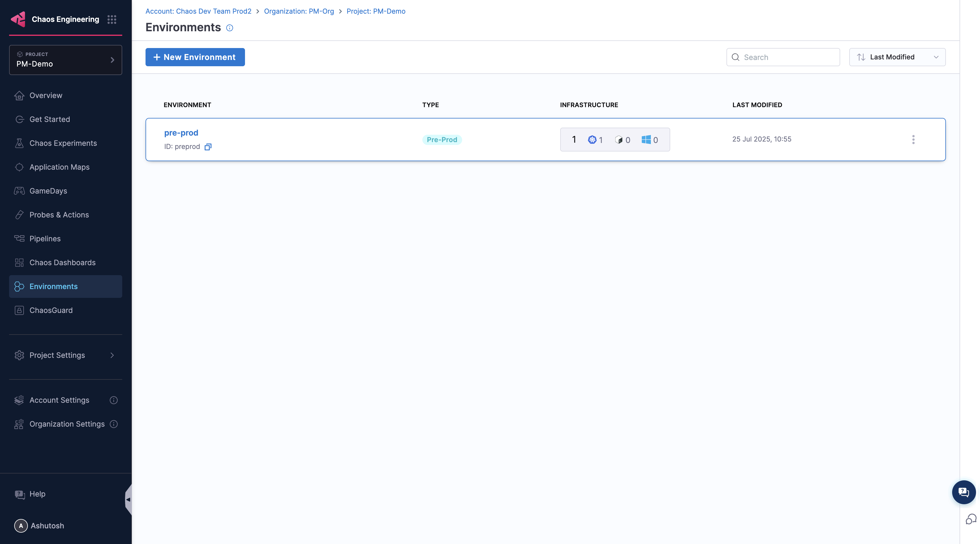Select the Application Maps icon
Image resolution: width=980 pixels, height=544 pixels.
[19, 167]
